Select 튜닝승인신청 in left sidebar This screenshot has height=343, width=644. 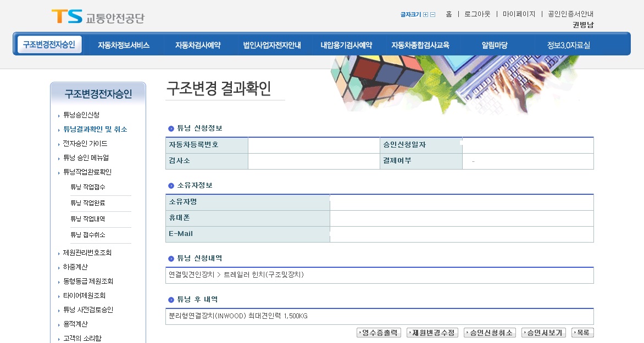[81, 115]
